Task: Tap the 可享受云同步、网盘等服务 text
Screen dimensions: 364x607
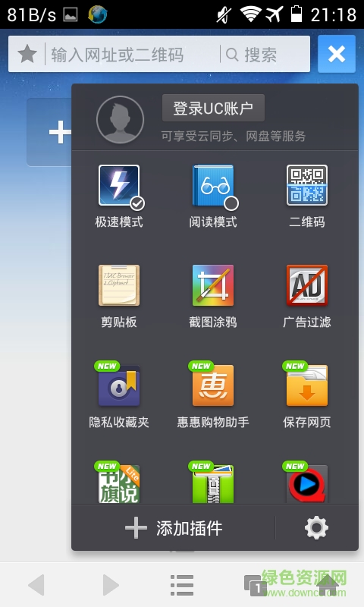Action: tap(234, 137)
